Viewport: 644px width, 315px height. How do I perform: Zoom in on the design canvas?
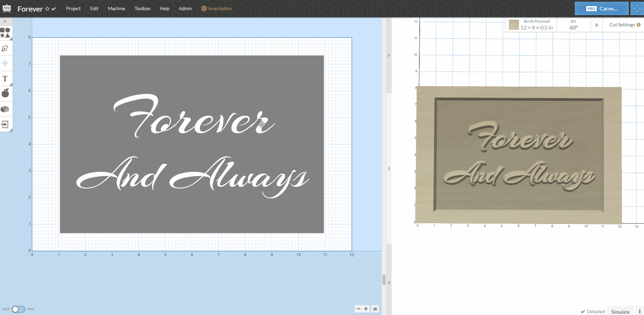point(366,309)
